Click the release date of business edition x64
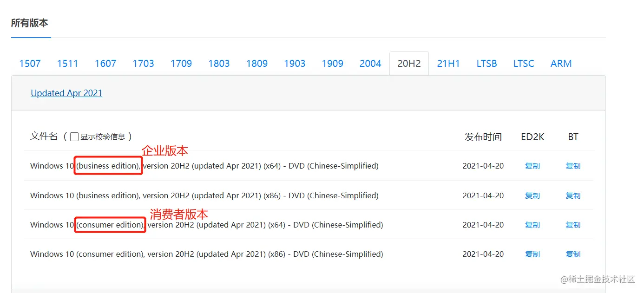644x293 pixels. point(483,166)
